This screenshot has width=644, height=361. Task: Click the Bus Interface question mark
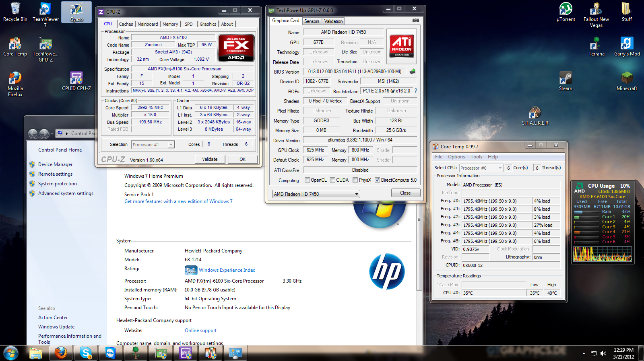pyautogui.click(x=416, y=91)
